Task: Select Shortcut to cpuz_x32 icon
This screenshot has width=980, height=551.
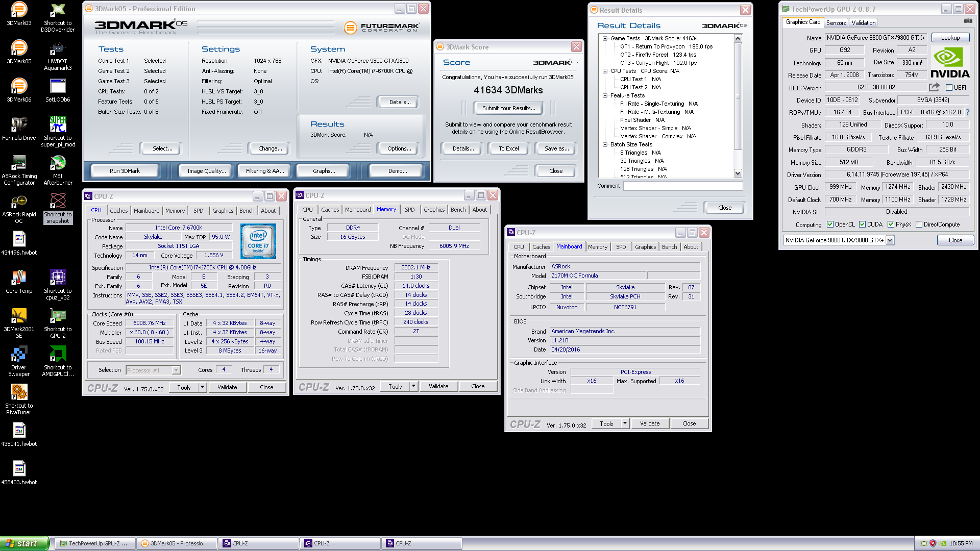Action: (58, 285)
